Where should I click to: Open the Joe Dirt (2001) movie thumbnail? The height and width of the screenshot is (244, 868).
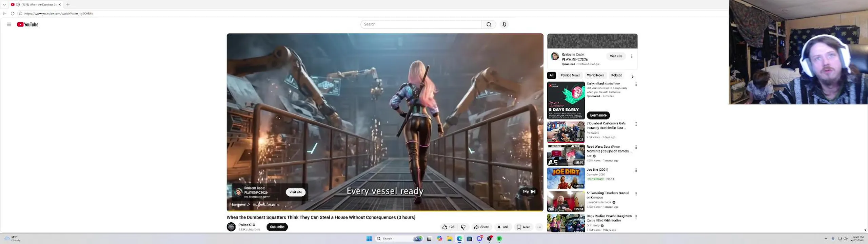(x=566, y=178)
